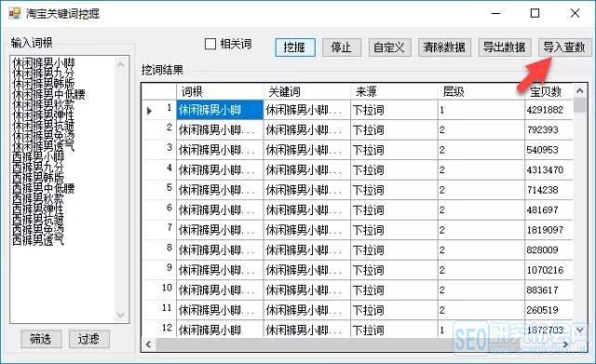
Task: Click value 260519 in row 11
Action: coord(542,310)
